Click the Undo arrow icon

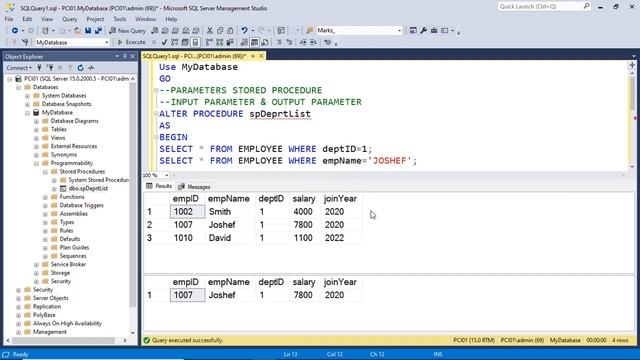point(244,31)
